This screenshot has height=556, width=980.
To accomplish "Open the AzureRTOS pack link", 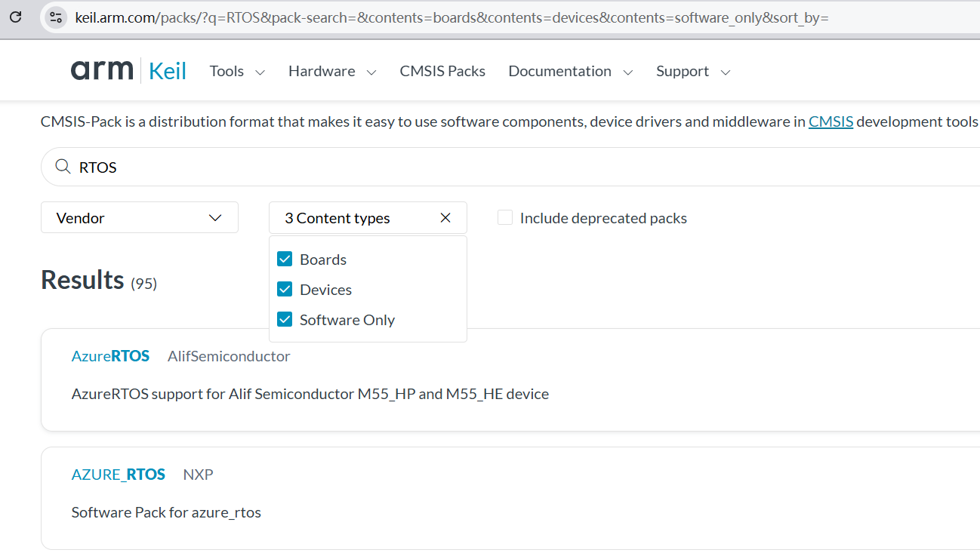I will pos(110,356).
